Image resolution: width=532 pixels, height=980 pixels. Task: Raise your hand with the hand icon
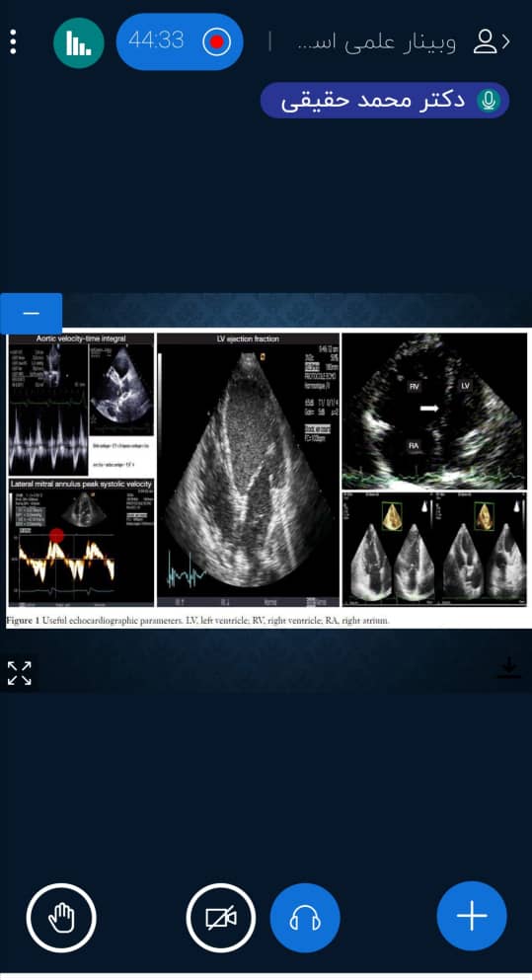[61, 918]
